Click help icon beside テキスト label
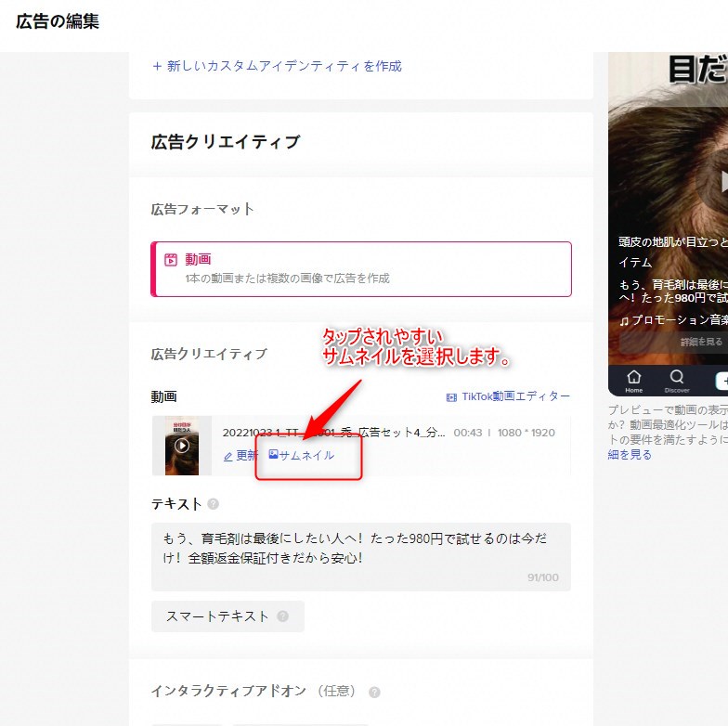 214,504
